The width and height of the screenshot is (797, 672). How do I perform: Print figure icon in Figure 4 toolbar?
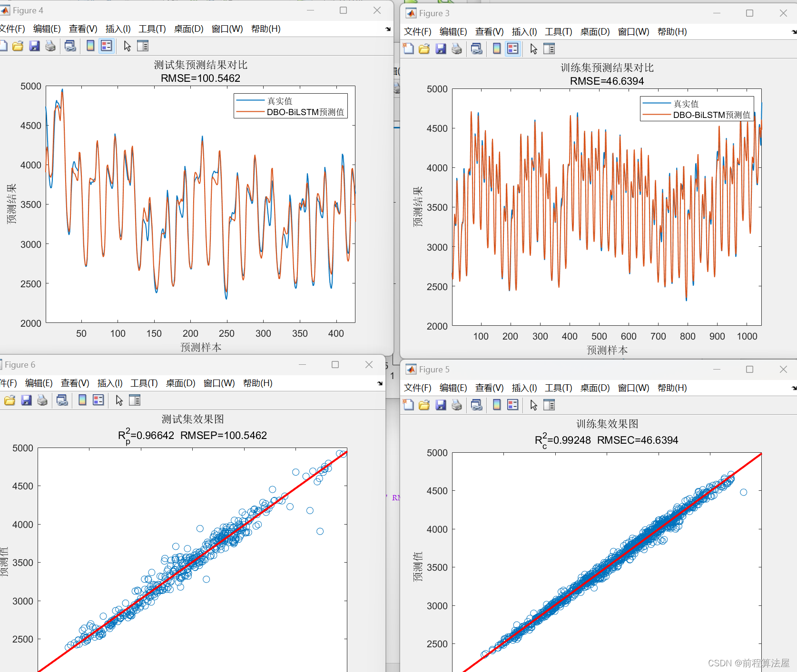coord(50,46)
